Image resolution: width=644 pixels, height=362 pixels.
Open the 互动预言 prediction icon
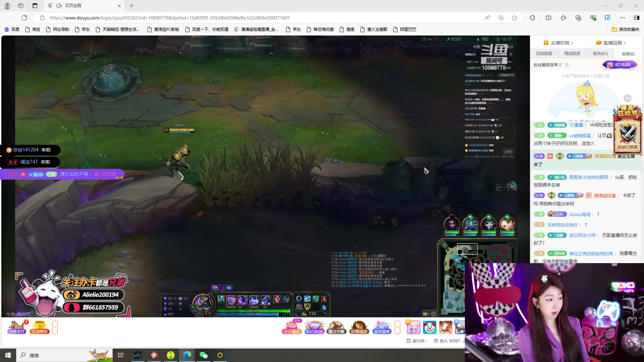(x=40, y=327)
